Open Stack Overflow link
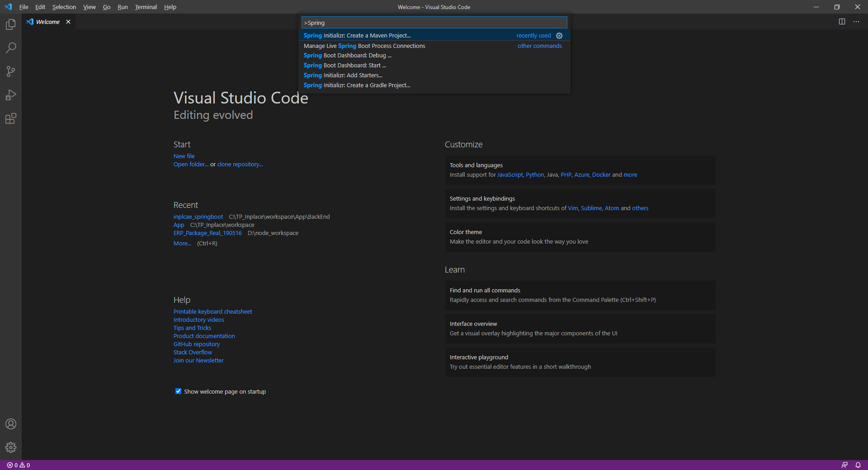This screenshot has height=470, width=868. coord(193,352)
